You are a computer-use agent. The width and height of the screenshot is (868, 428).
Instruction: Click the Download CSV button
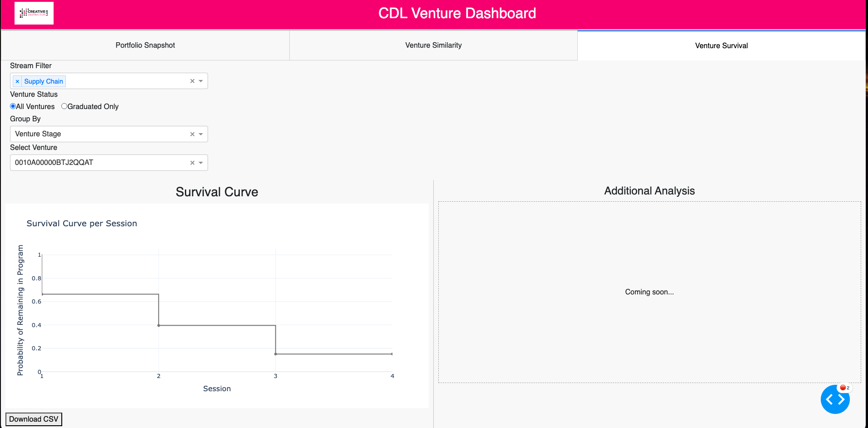point(34,419)
